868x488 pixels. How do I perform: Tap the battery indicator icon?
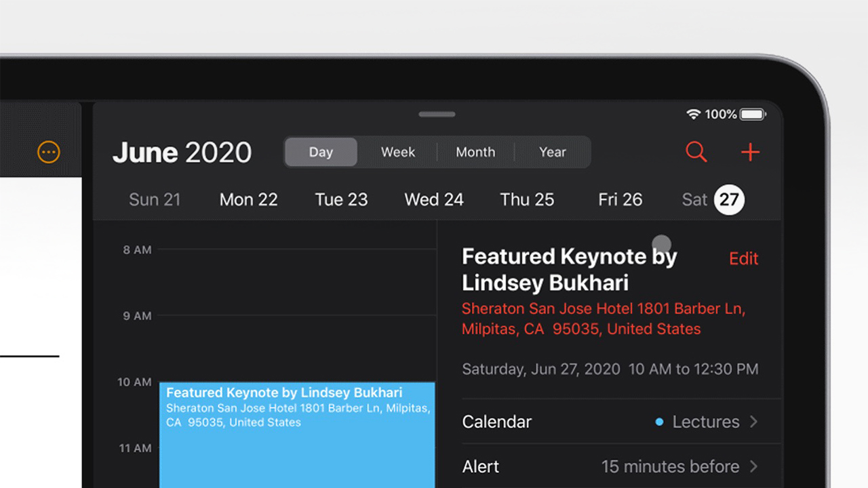click(x=753, y=115)
